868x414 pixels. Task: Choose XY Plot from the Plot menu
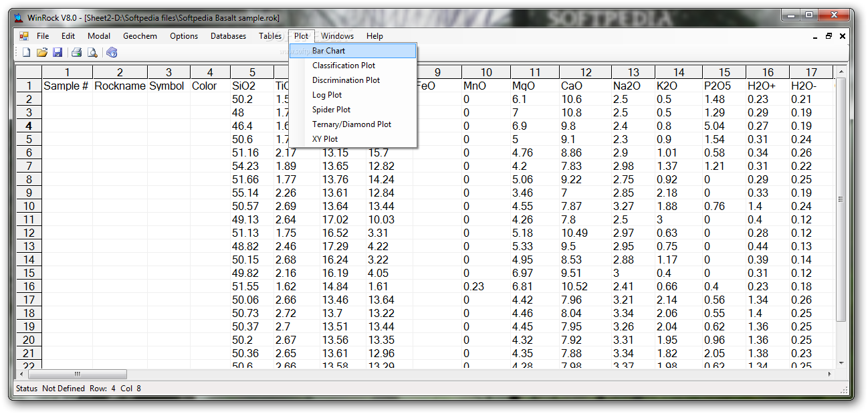353,139
